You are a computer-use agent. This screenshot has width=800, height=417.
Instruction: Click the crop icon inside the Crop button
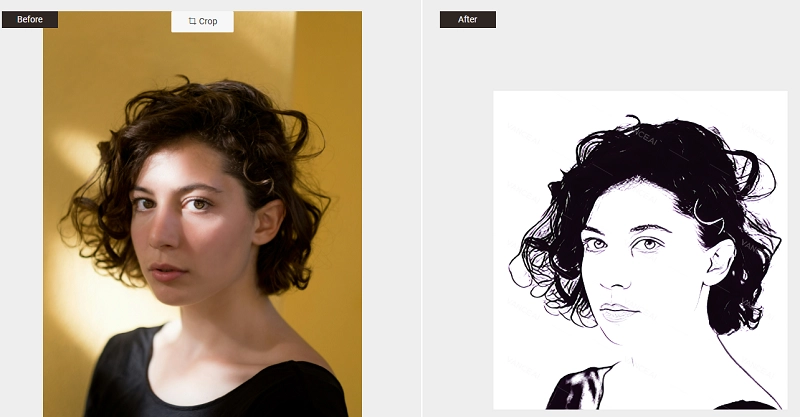tap(192, 21)
